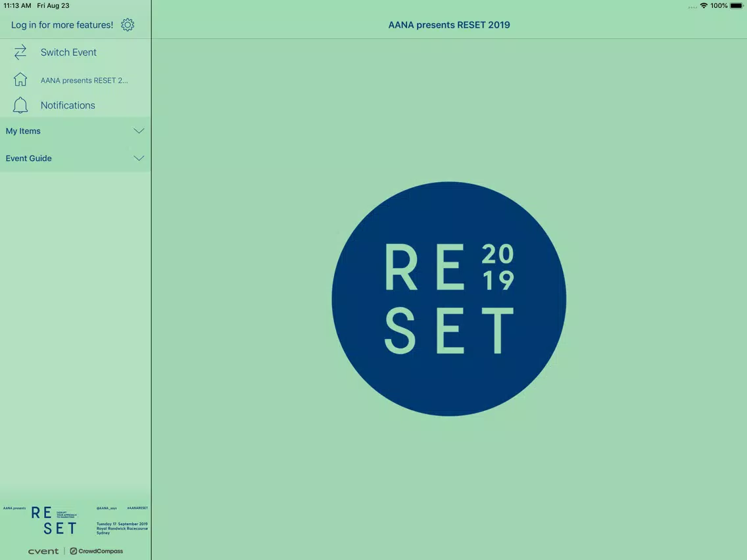Tap the Notifications bell icon
The image size is (747, 560).
(20, 105)
